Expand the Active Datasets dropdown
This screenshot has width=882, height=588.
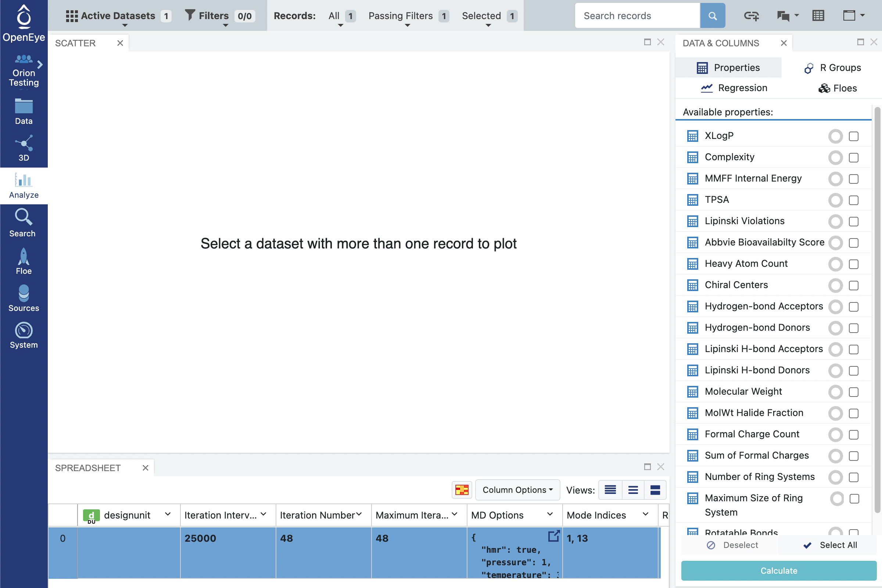(118, 16)
